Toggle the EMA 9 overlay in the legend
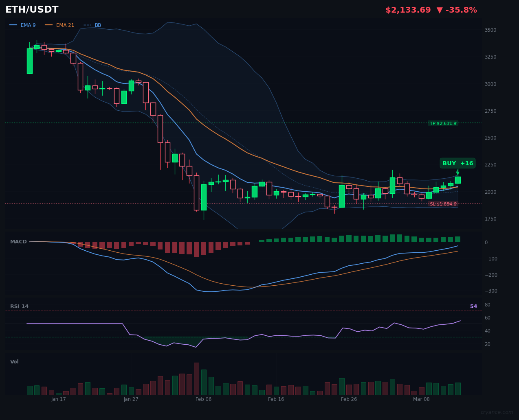 click(28, 25)
